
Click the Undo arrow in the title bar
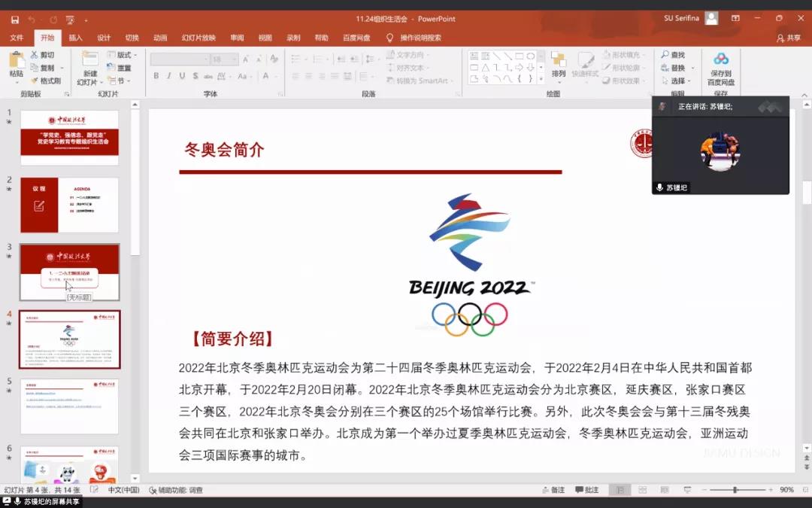[32, 20]
